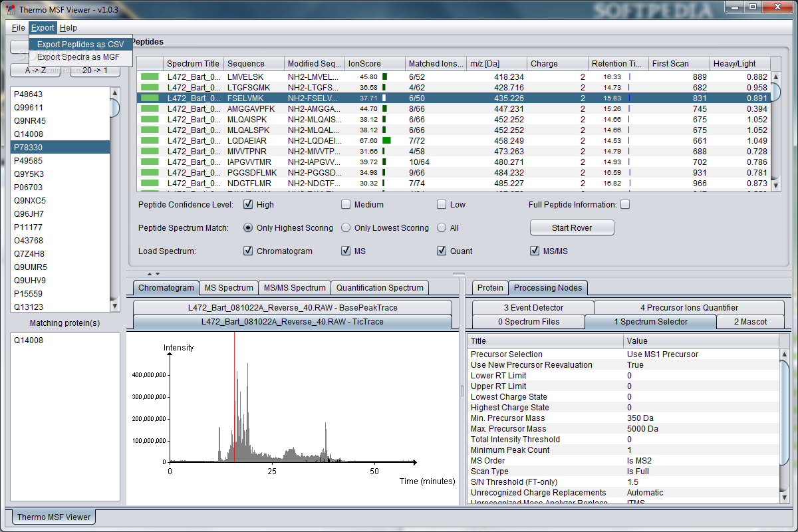Toggle High peptide confidence checkbox
Viewport: 798px width, 532px height.
pos(248,205)
